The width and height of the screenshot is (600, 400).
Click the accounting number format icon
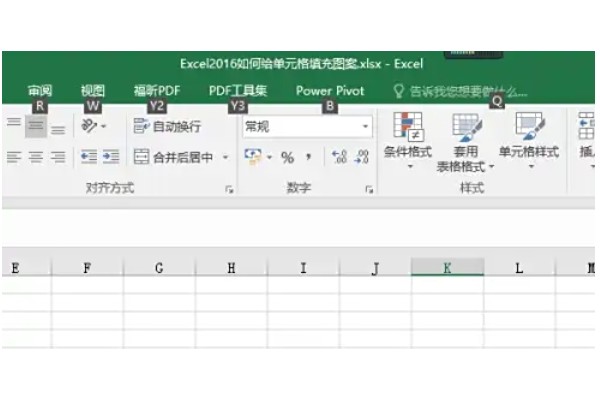253,157
